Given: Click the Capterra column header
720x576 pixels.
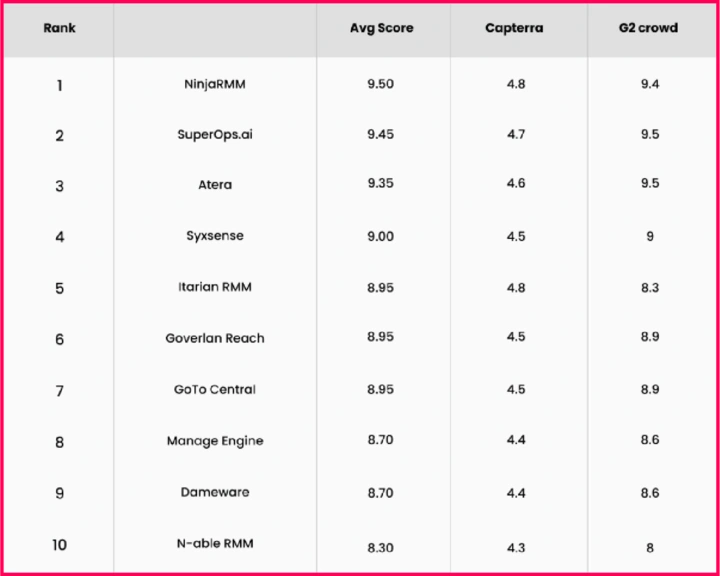Looking at the screenshot, I should [x=514, y=28].
